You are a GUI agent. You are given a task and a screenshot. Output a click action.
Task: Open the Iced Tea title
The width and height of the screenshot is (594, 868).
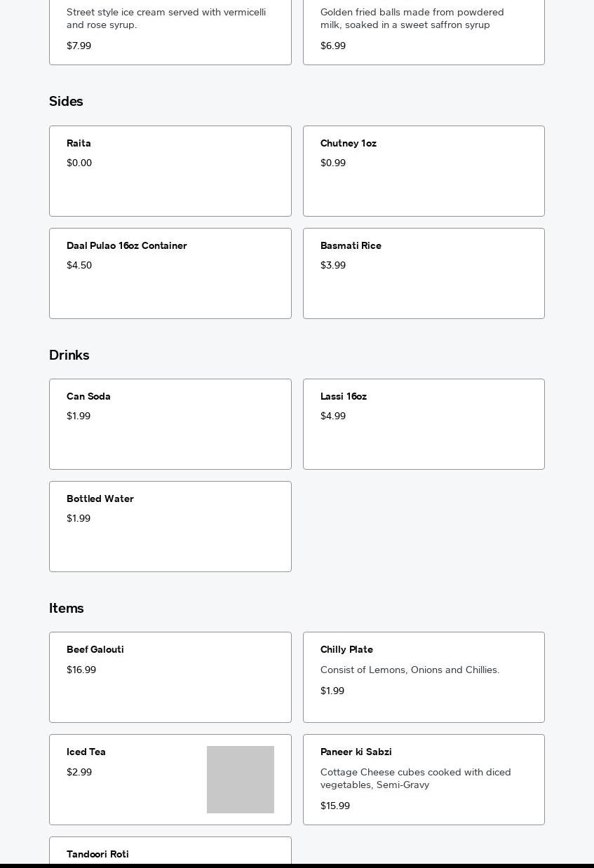tap(86, 752)
